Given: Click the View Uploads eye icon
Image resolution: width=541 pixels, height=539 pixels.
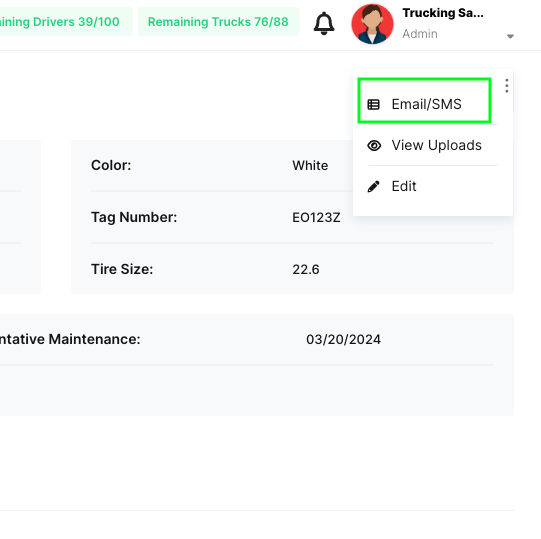Looking at the screenshot, I should [374, 146].
